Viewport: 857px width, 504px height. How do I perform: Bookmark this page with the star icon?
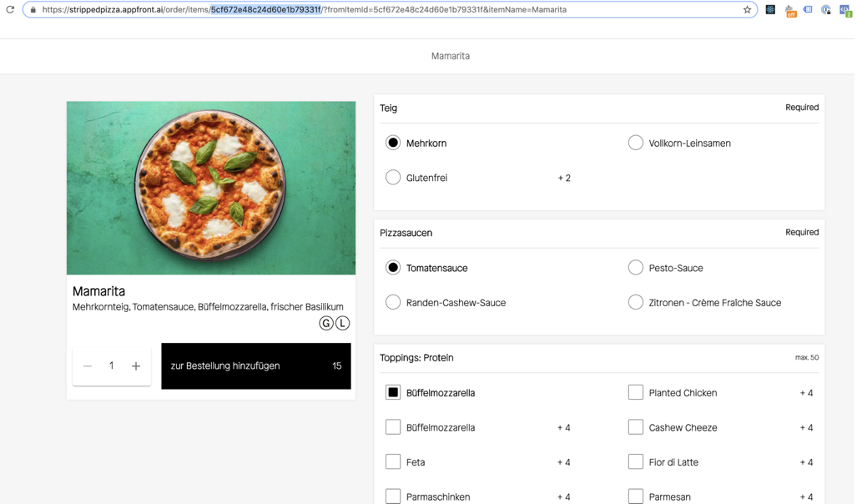point(747,10)
